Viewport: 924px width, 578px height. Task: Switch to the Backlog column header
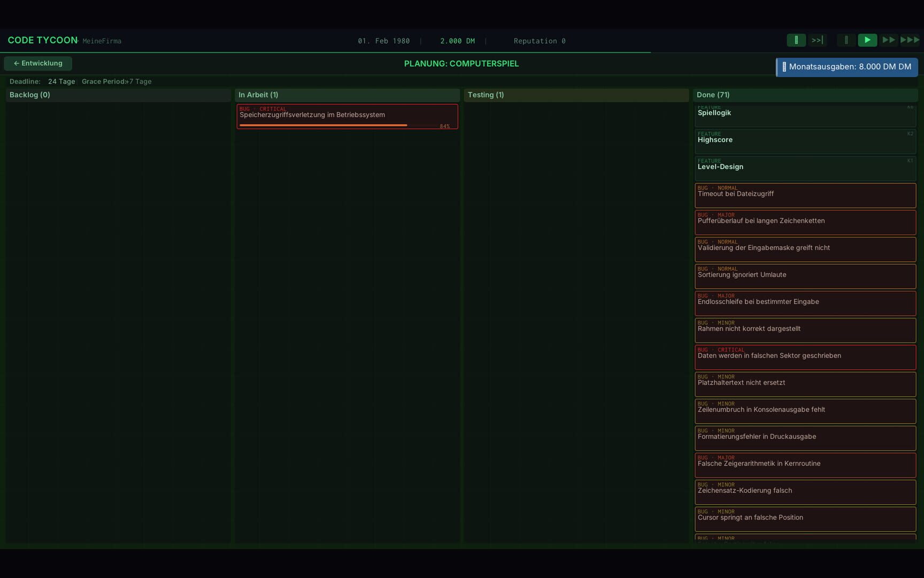coord(29,95)
